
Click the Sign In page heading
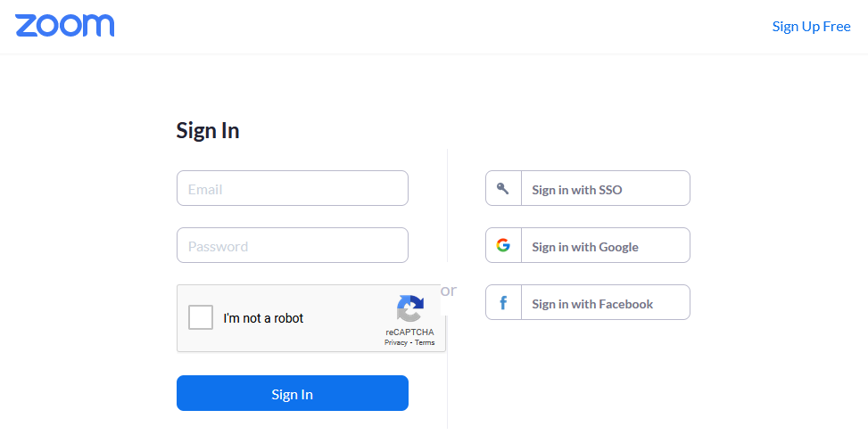tap(208, 131)
